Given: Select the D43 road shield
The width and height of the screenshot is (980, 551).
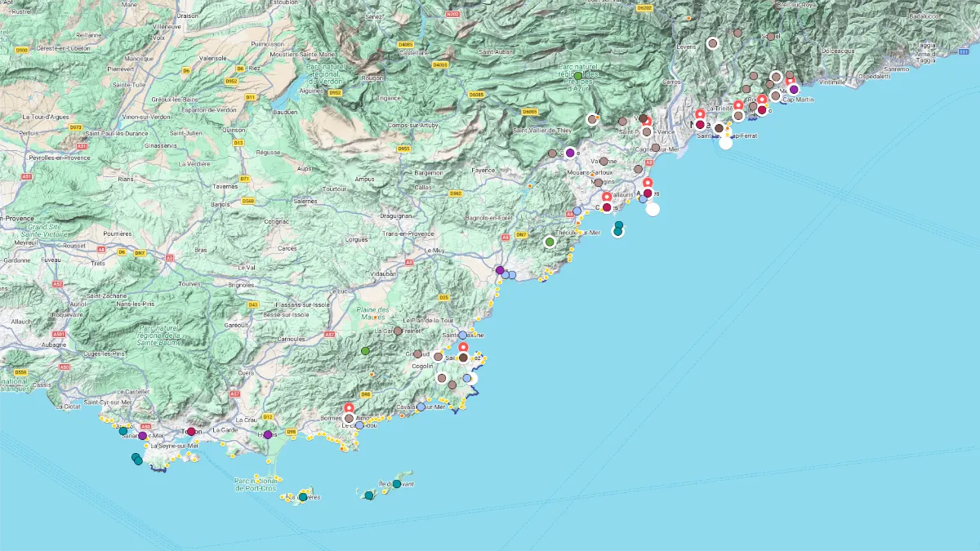Looking at the screenshot, I should (x=253, y=304).
